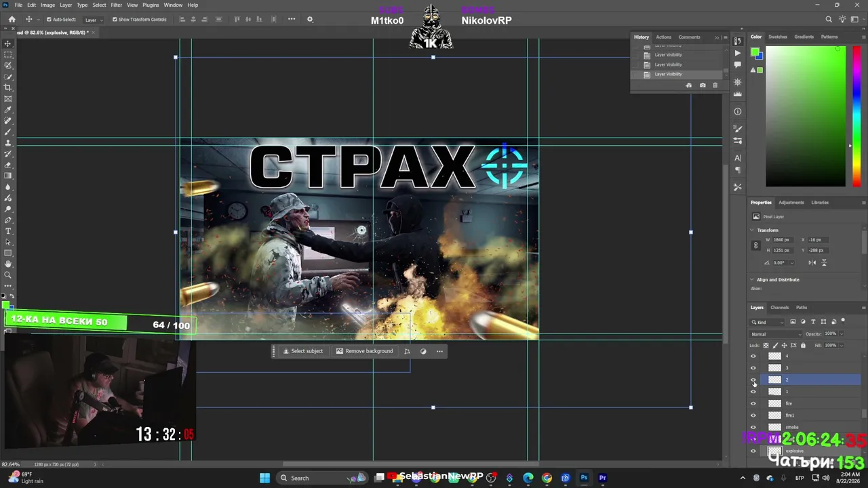868x488 pixels.
Task: Hide the fire layer
Action: point(753,404)
